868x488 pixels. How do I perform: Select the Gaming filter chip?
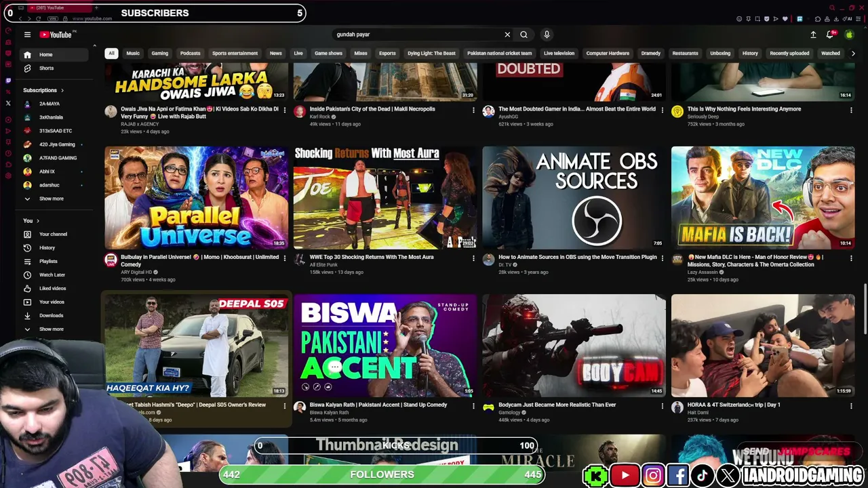pos(160,54)
